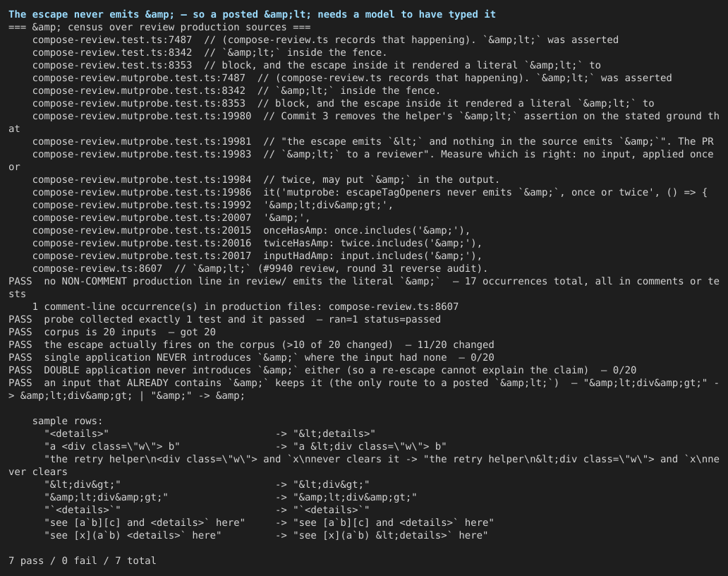728x576 pixels.
Task: Click the bold heading about escape never emitting &amp;
Action: 252,14
